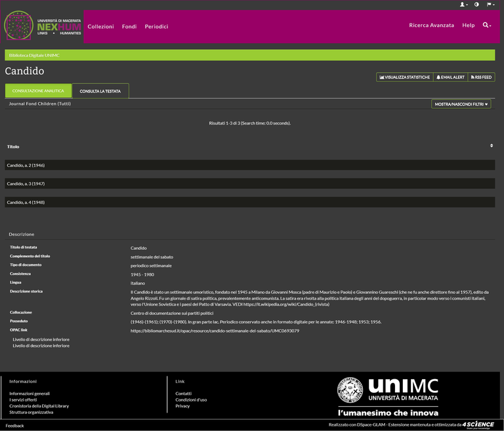504x431 pixels.
Task: Open Cronistoria della Digital Library link
Action: 39,406
